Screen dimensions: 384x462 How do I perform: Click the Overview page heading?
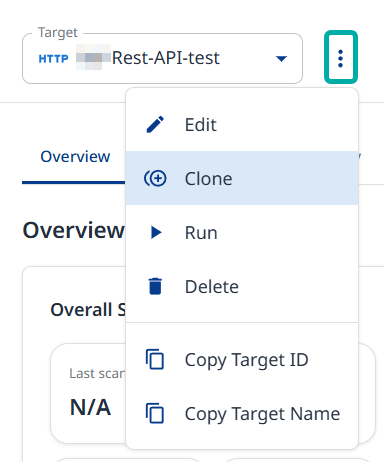click(73, 230)
